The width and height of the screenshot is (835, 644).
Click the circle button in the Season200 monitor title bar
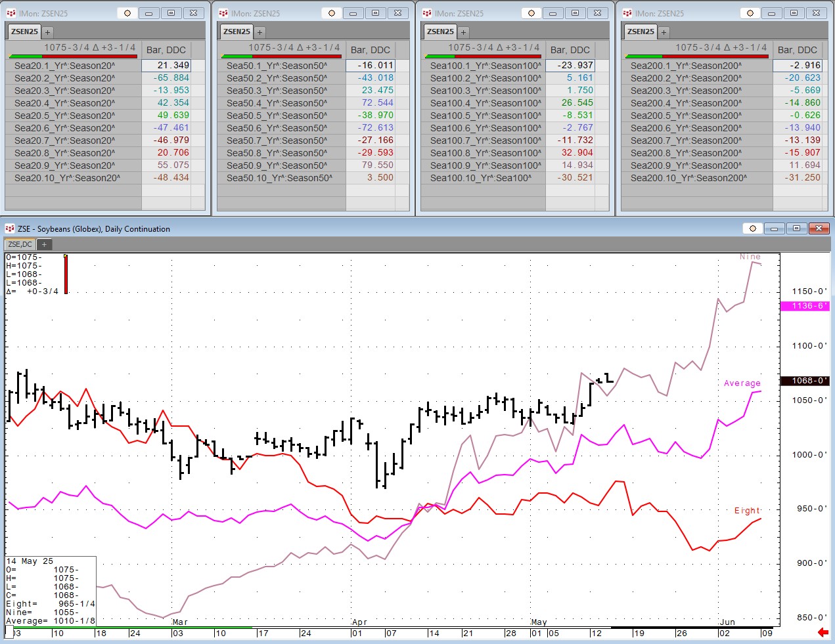tap(750, 13)
